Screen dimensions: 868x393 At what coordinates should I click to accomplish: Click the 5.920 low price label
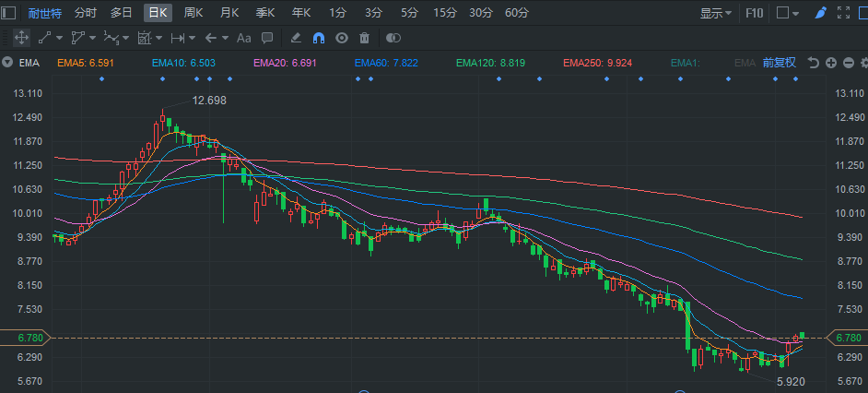791,381
